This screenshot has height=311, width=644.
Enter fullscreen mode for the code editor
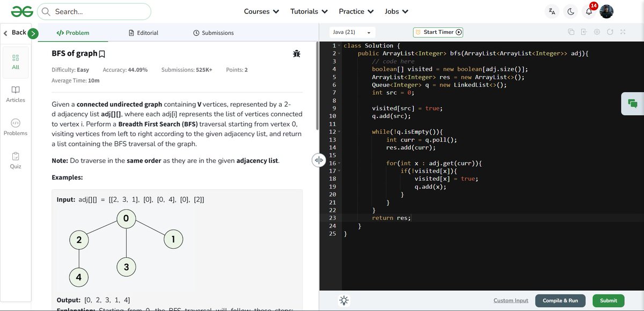(x=623, y=32)
